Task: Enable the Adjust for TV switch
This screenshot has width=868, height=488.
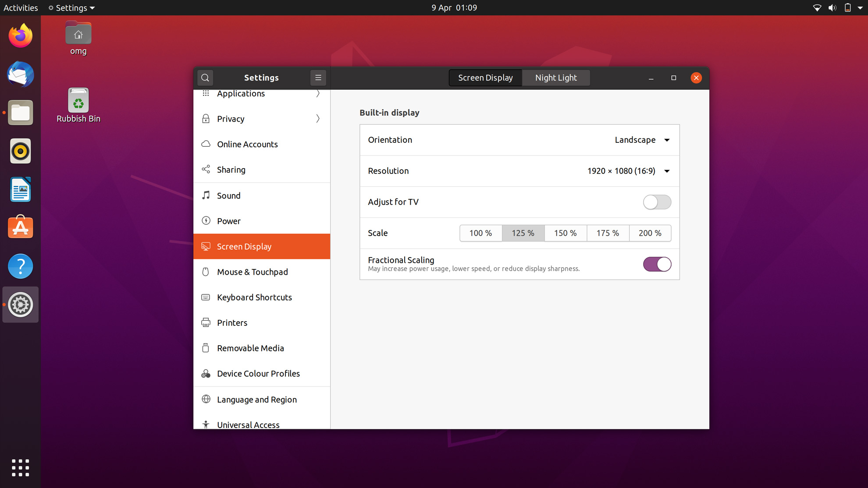Action: pyautogui.click(x=657, y=202)
